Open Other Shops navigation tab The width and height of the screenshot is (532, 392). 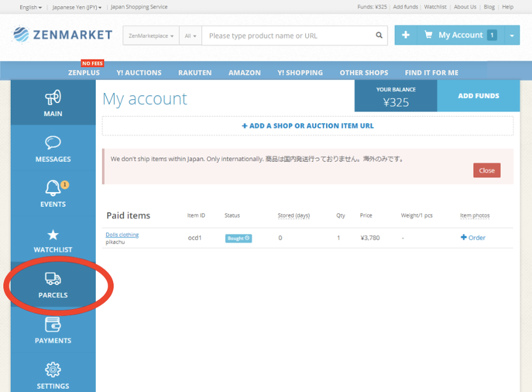pos(364,73)
